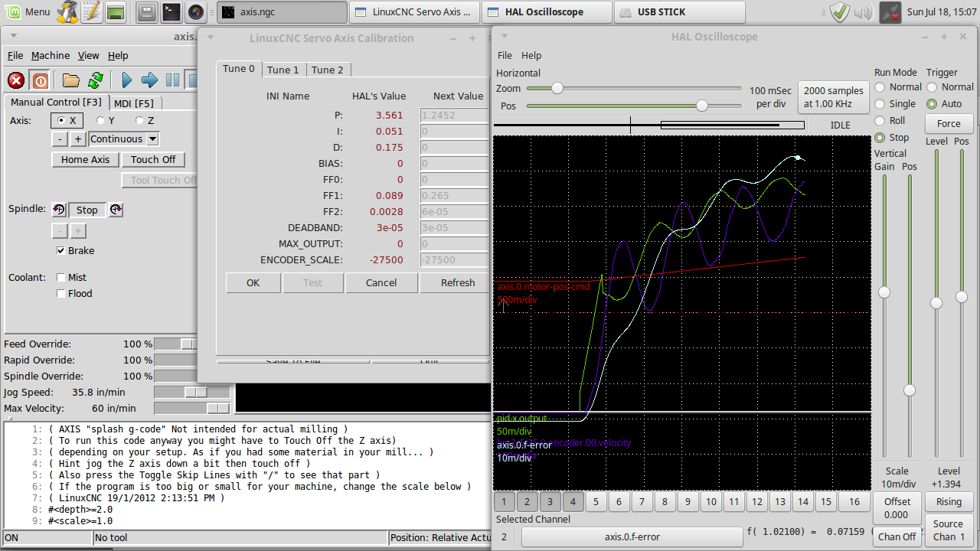Select Normal trigger mode radio button
This screenshot has height=551, width=980.
click(932, 87)
